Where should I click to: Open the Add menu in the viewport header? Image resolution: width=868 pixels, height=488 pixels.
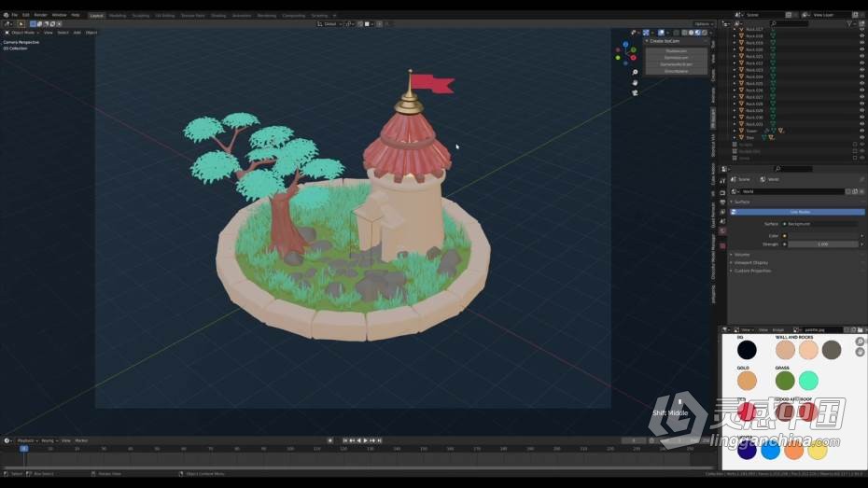click(77, 33)
